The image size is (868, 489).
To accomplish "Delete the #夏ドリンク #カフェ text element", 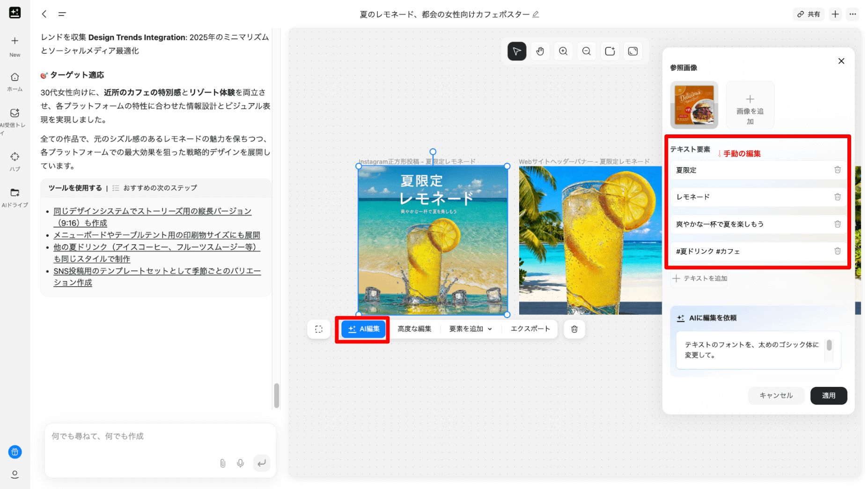I will pyautogui.click(x=837, y=251).
